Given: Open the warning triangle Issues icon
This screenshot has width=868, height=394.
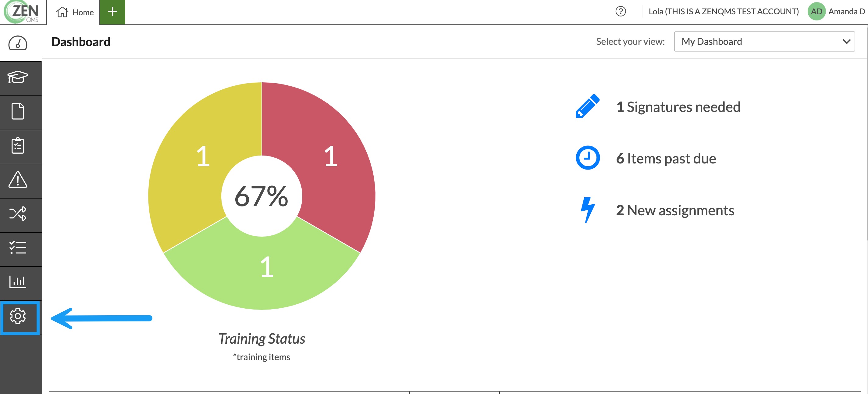Looking at the screenshot, I should point(18,180).
